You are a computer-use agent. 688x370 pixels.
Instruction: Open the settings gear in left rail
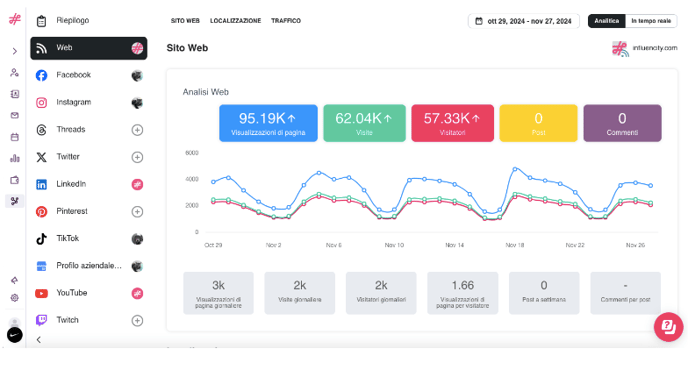coord(14,298)
